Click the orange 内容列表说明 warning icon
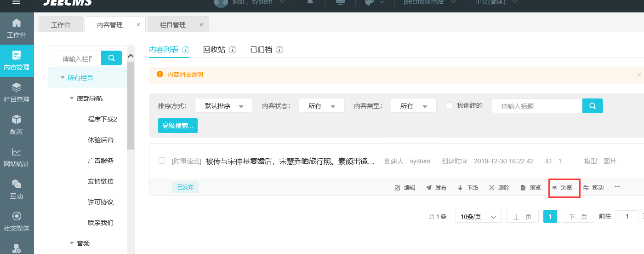The height and width of the screenshot is (254, 644). 160,74
